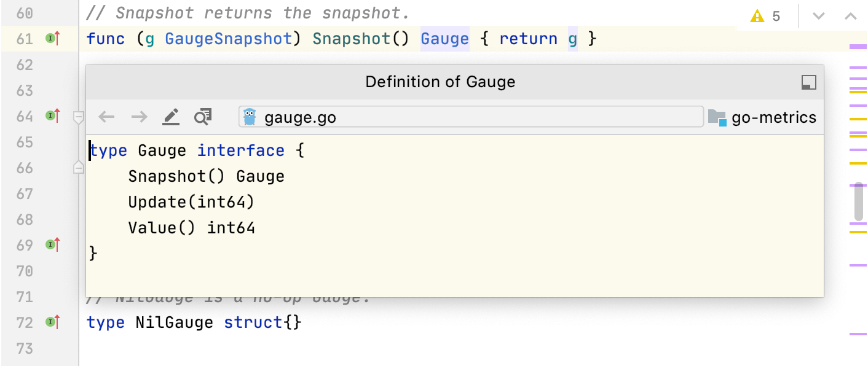Click the Edit Source pencil icon
The height and width of the screenshot is (366, 868).
pos(171,117)
